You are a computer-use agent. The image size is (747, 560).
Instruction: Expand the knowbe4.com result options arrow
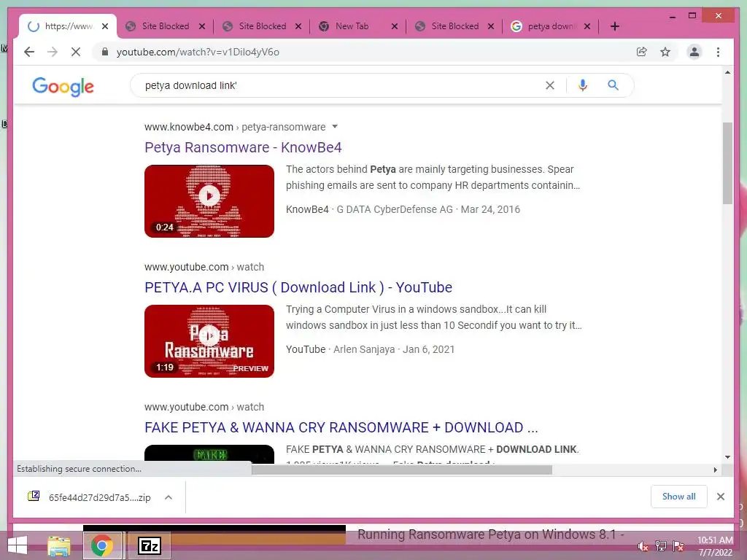335,127
